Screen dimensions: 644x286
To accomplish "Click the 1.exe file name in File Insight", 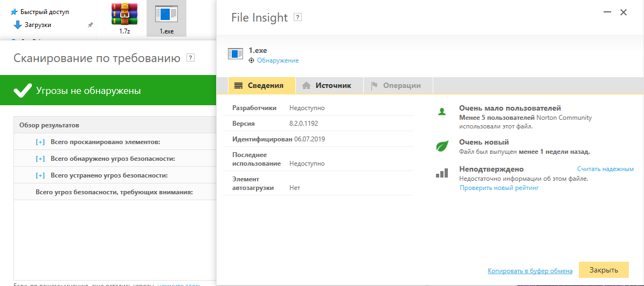I will 258,51.
